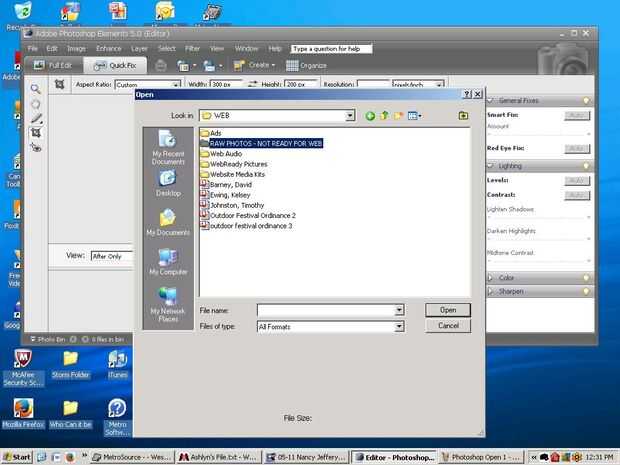
Task: Open the File name dropdown arrow
Action: point(399,310)
